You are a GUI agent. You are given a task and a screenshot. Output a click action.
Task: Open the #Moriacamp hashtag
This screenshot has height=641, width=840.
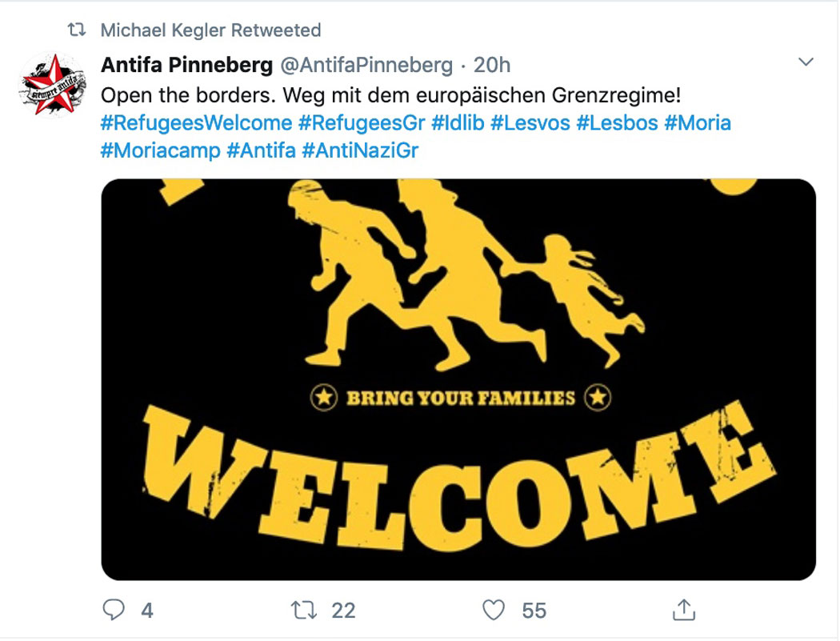click(161, 150)
